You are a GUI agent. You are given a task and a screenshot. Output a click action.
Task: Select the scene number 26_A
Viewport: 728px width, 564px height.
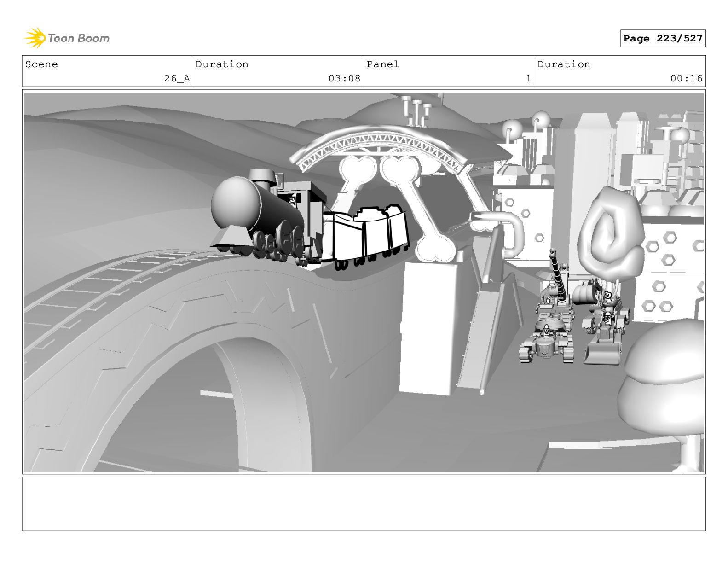(x=177, y=79)
